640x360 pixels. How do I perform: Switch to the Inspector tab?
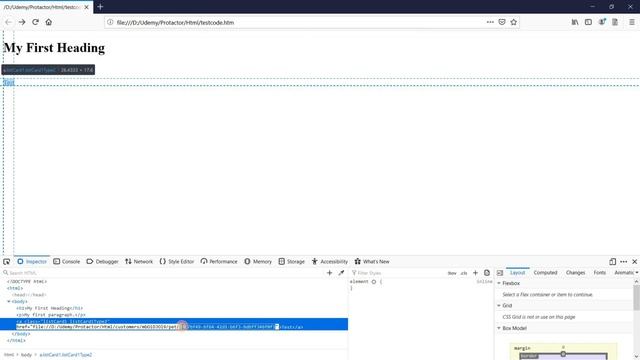coord(32,262)
